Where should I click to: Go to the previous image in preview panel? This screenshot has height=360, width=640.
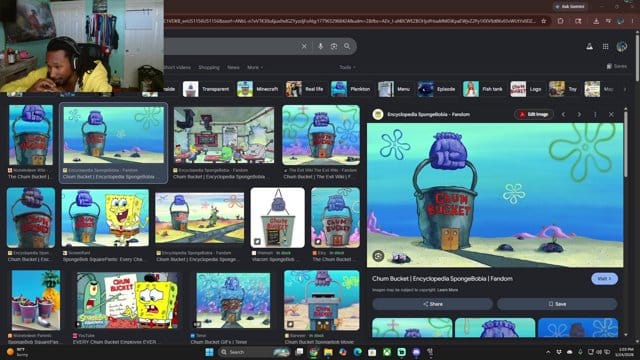[x=564, y=115]
